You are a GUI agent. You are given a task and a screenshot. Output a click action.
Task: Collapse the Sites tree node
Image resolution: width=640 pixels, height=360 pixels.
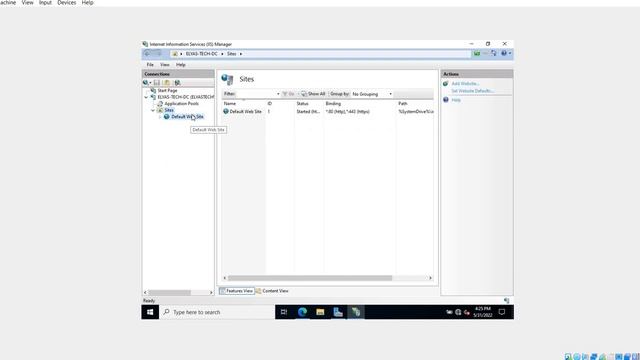153,110
